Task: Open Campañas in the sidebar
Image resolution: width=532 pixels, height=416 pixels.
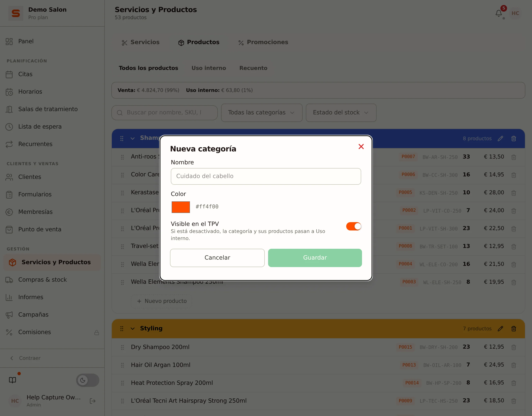Action: tap(52, 314)
